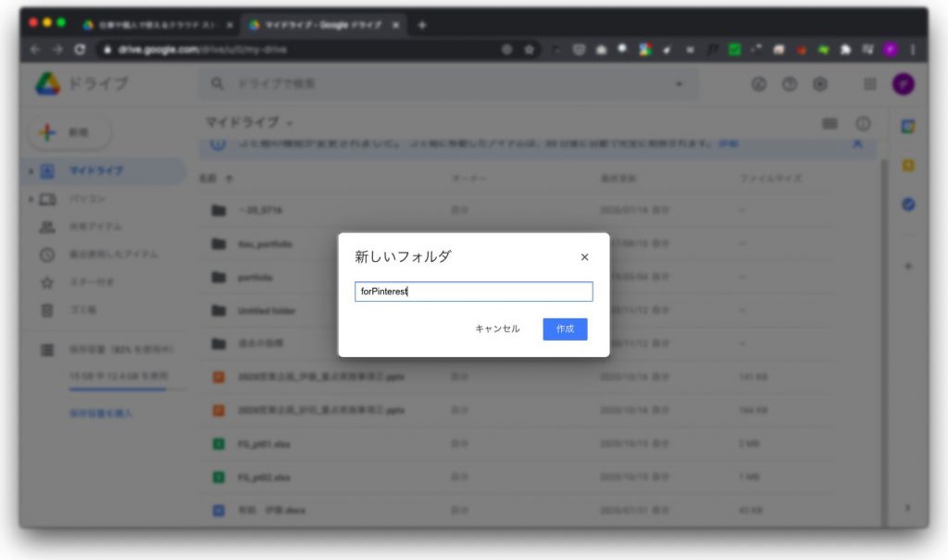Screen dimensions: 948x560
Task: Select My Drive in the sidebar
Action: click(104, 171)
